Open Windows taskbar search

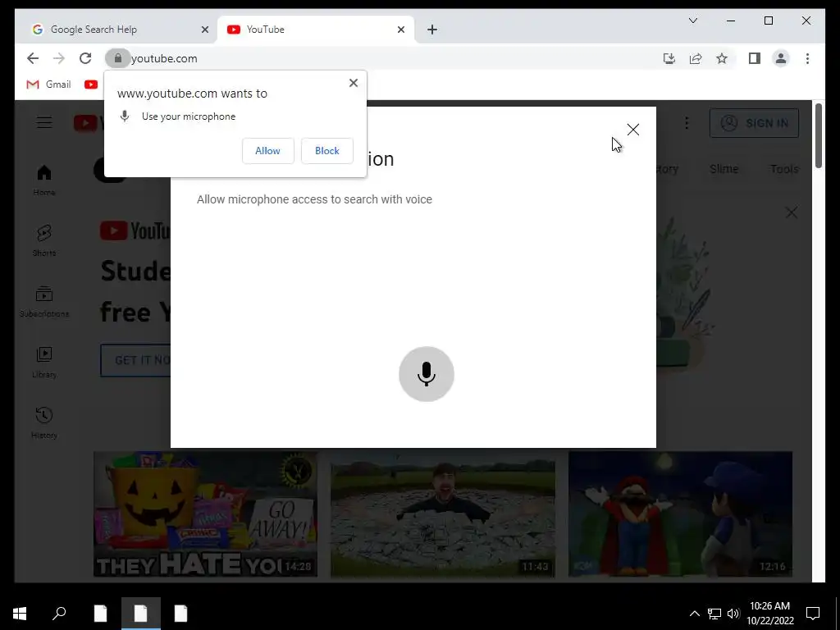(x=59, y=614)
